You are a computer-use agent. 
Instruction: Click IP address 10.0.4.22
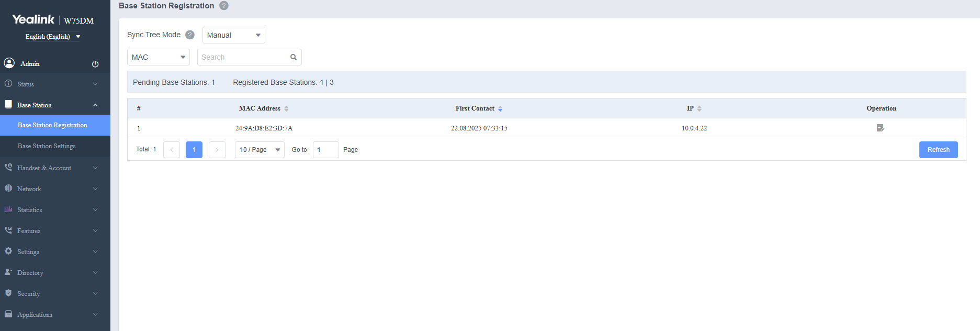pos(694,128)
